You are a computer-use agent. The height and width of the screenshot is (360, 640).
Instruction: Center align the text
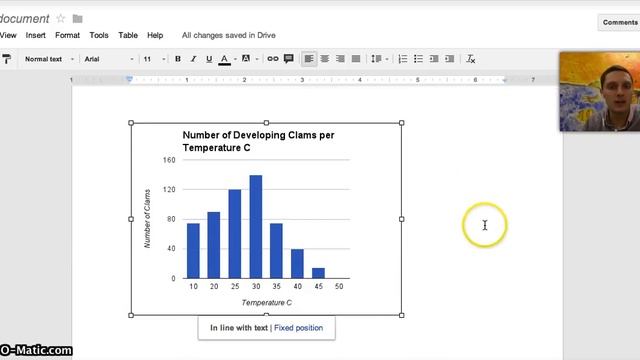[x=324, y=59]
